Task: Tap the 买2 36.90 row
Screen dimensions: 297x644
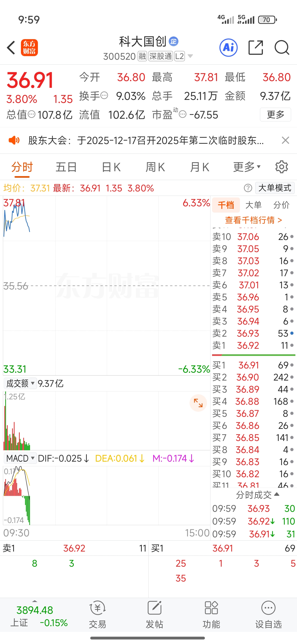Action: pyautogui.click(x=253, y=377)
